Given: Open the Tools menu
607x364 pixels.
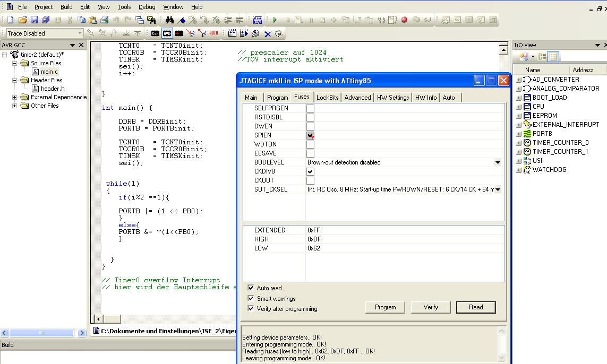Looking at the screenshot, I should (124, 7).
